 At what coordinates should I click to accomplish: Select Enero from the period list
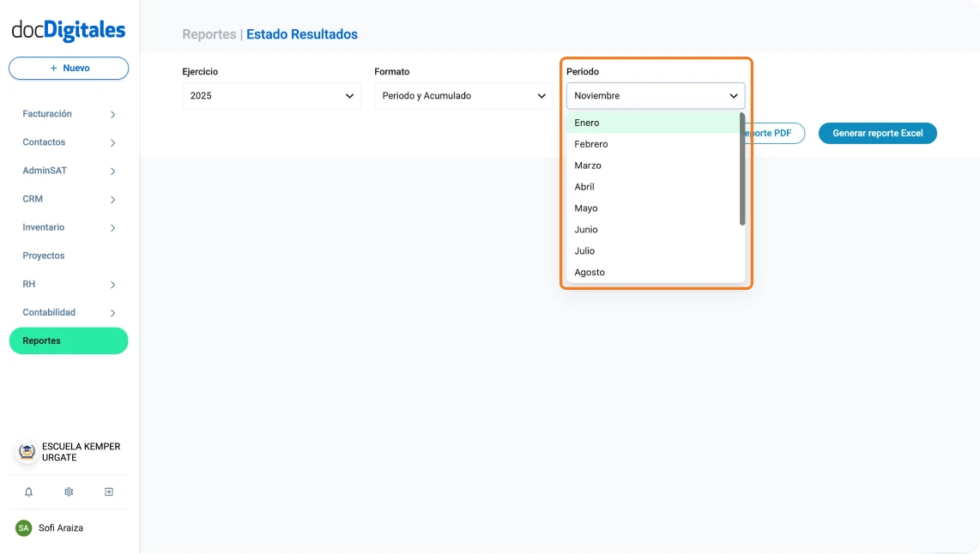pos(588,123)
